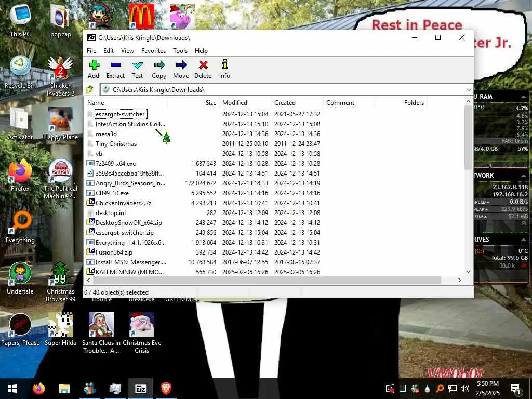
Task: Select the Activator desktop icon
Action: coord(20,124)
